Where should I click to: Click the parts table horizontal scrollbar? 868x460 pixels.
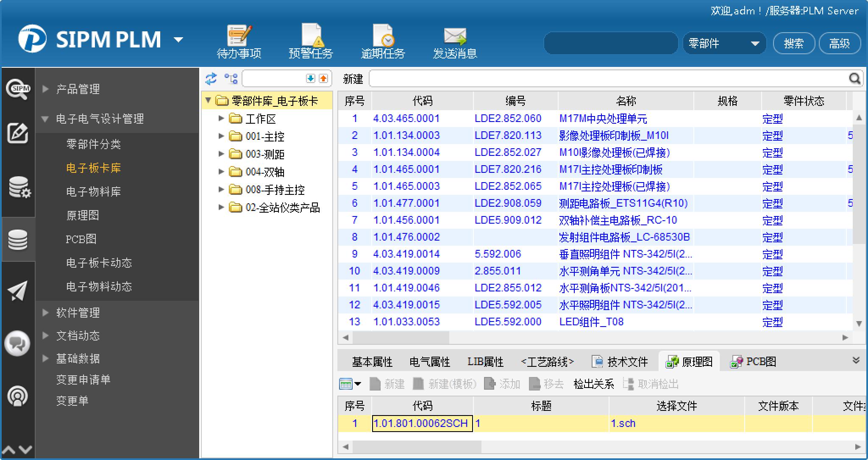click(401, 338)
